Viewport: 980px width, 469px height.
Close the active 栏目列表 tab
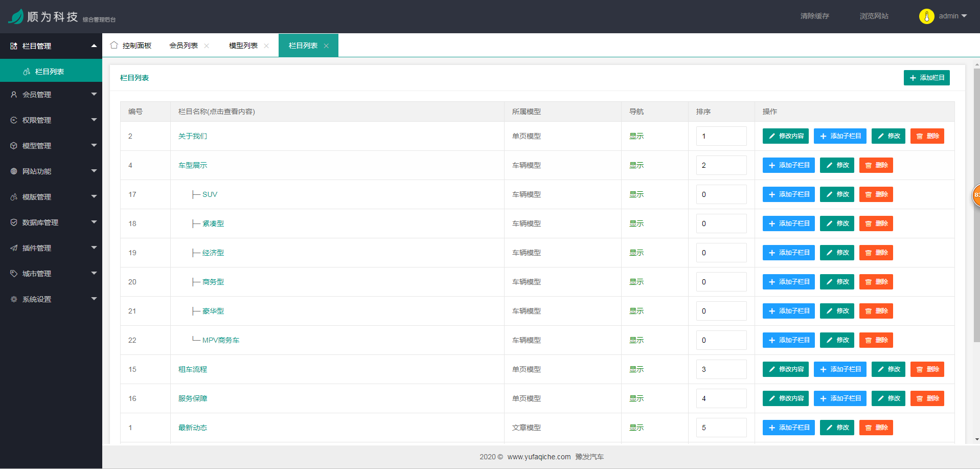[326, 46]
